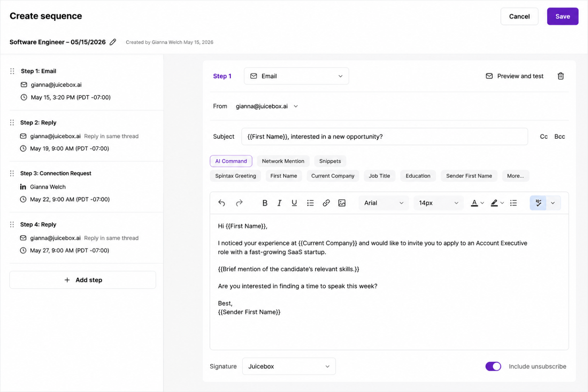Screen dimensions: 588x392
Task: Toggle the Include unsubscribe switch
Action: coord(493,367)
